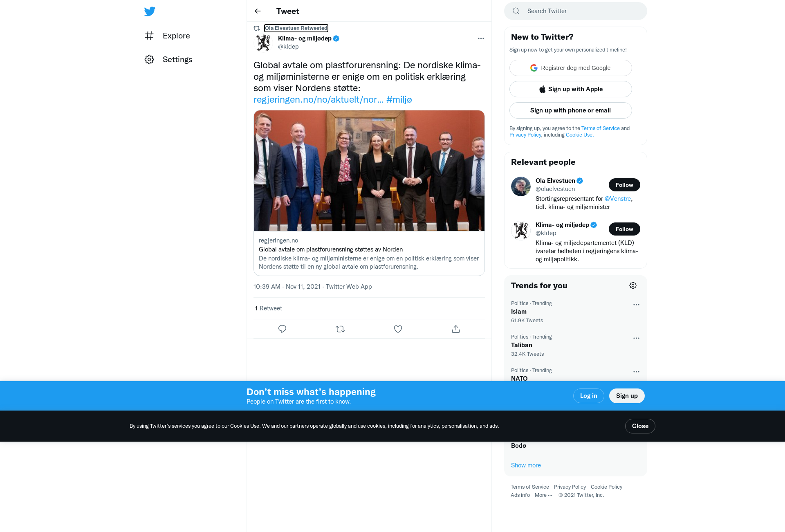Viewport: 785px width, 532px height.
Task: Click Sign up with Apple
Action: pyautogui.click(x=571, y=89)
